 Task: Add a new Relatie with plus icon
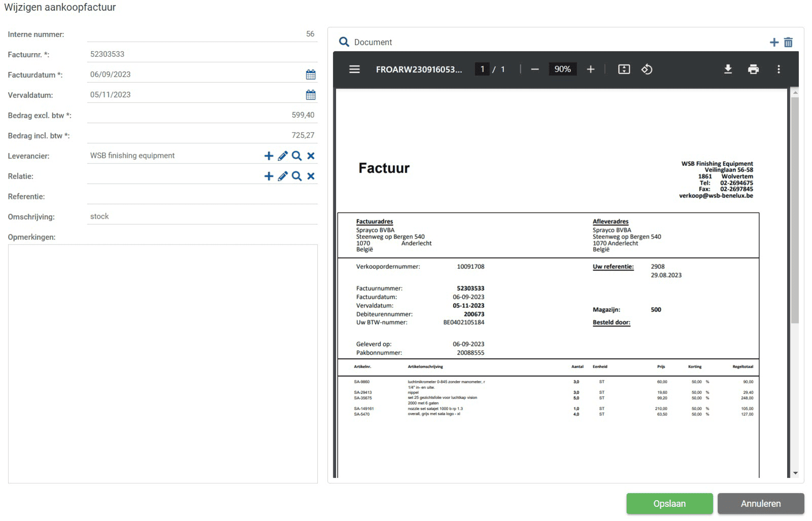tap(269, 176)
